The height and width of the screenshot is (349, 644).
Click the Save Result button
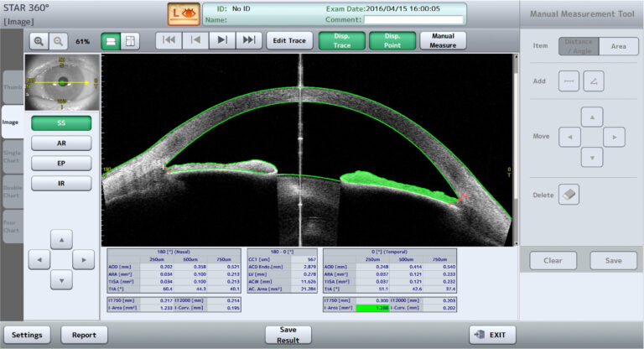click(x=288, y=334)
